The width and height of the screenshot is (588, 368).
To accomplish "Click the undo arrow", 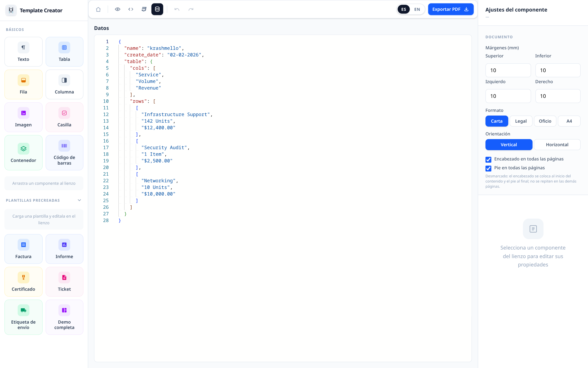I will [x=177, y=9].
